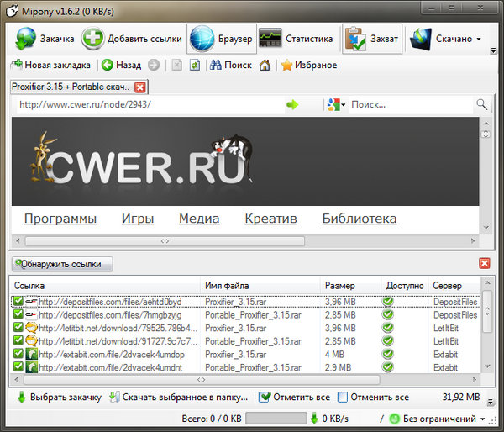Viewport: 504px width, 432px height.
Task: Expand the Скачано dropdown arrow
Action: [x=479, y=39]
